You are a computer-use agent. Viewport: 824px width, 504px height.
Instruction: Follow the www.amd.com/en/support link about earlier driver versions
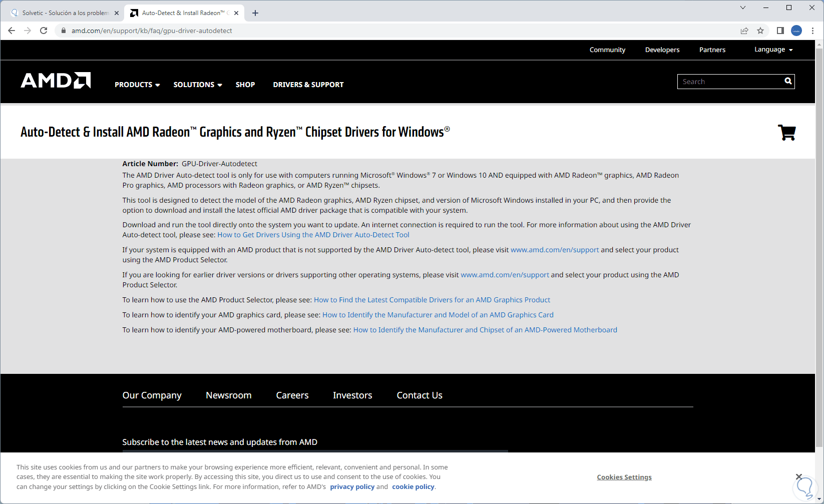tap(505, 275)
